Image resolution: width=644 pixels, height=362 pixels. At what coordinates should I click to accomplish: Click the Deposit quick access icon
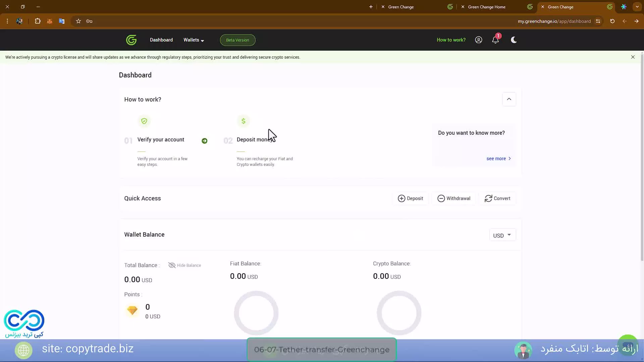[x=401, y=198]
